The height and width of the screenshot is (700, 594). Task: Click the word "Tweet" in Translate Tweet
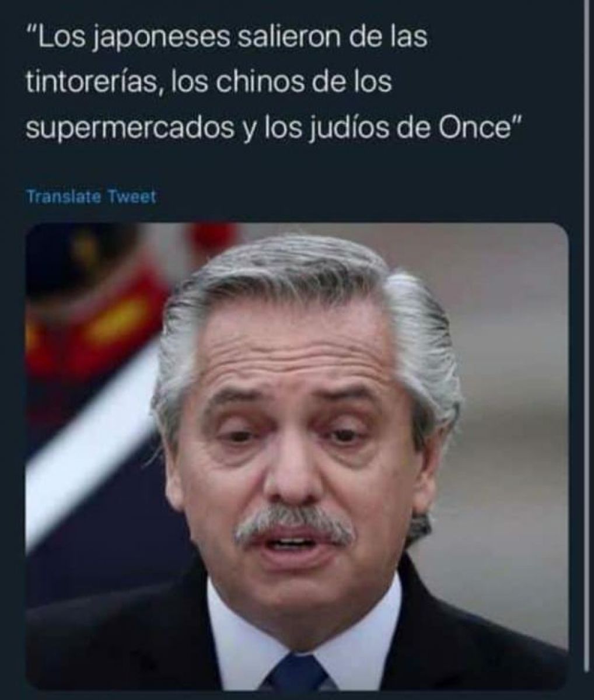pyautogui.click(x=134, y=197)
